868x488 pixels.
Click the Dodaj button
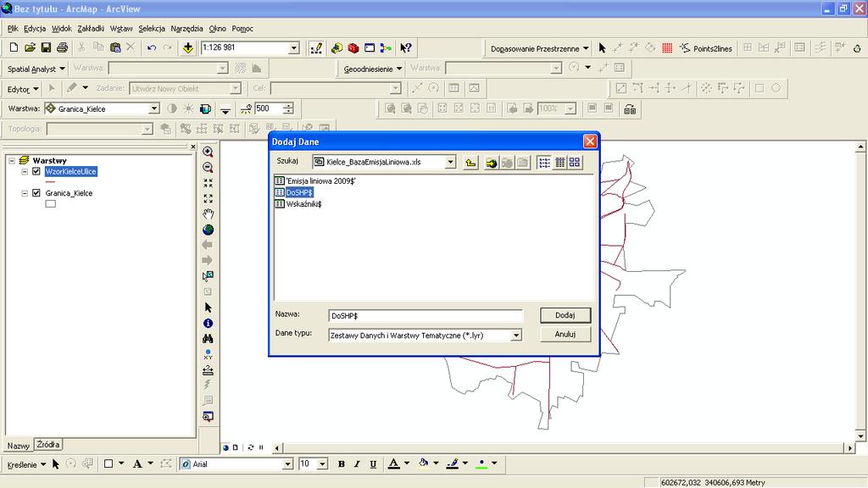pyautogui.click(x=565, y=315)
